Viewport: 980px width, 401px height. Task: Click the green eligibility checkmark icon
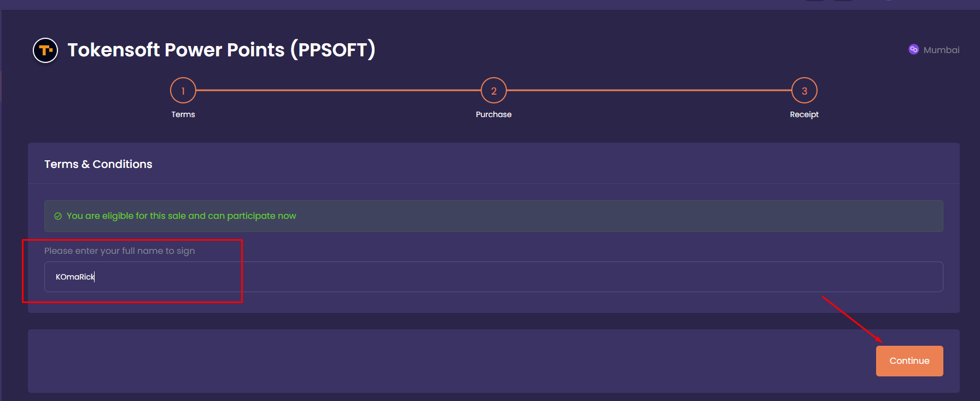click(x=58, y=216)
